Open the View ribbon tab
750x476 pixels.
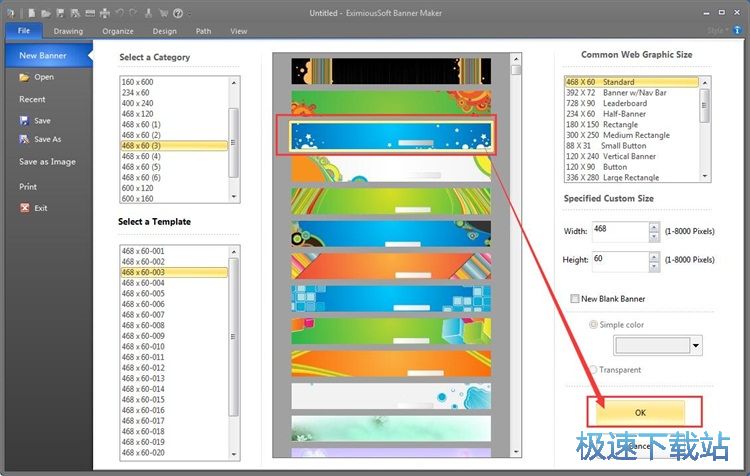click(x=239, y=31)
